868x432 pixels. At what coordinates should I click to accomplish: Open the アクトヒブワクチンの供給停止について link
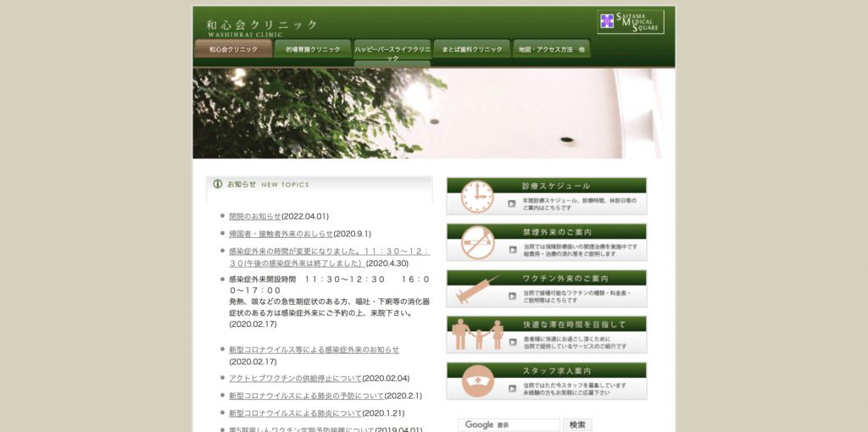tap(295, 379)
